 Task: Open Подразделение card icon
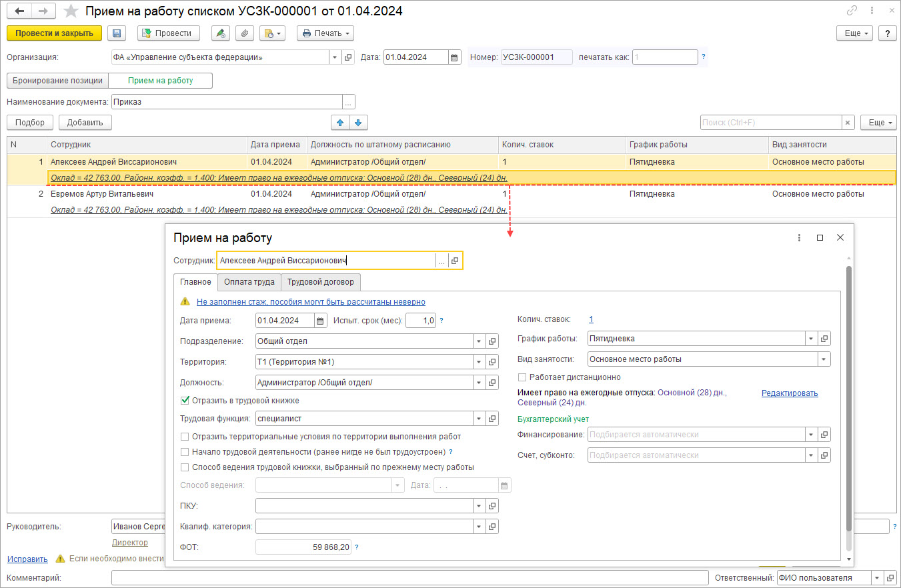(492, 341)
